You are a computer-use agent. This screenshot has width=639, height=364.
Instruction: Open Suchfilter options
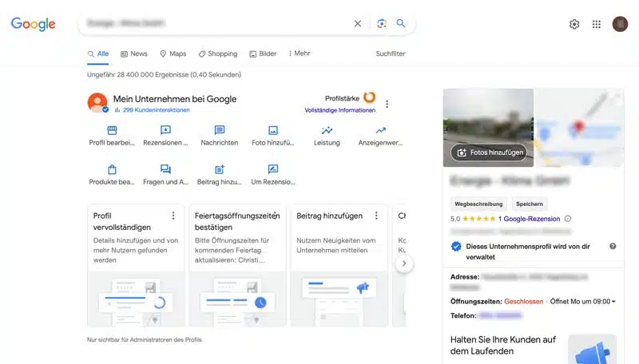point(391,53)
